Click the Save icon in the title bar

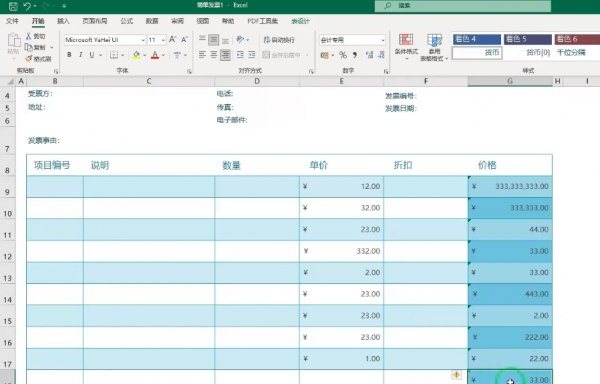click(x=13, y=6)
